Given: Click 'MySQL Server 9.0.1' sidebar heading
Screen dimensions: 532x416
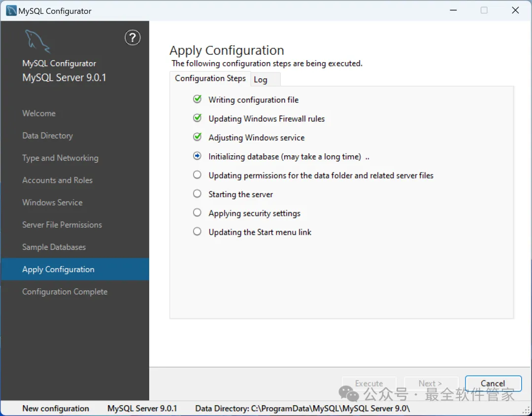Looking at the screenshot, I should tap(64, 77).
